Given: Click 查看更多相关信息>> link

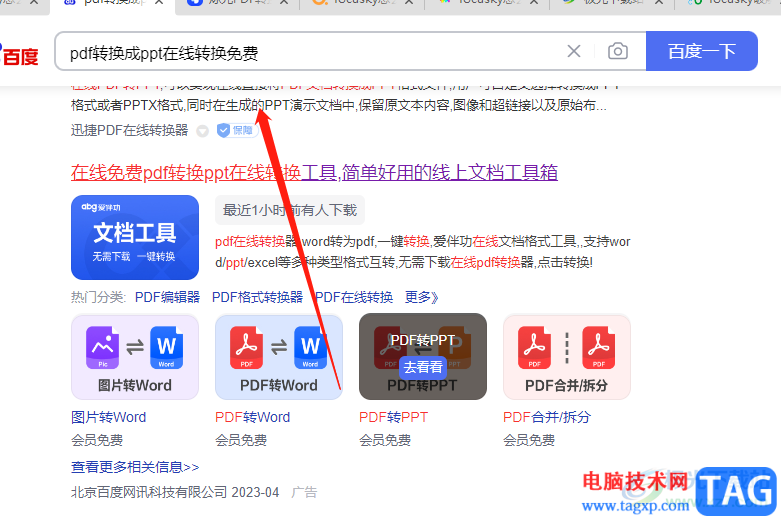Looking at the screenshot, I should tap(135, 467).
